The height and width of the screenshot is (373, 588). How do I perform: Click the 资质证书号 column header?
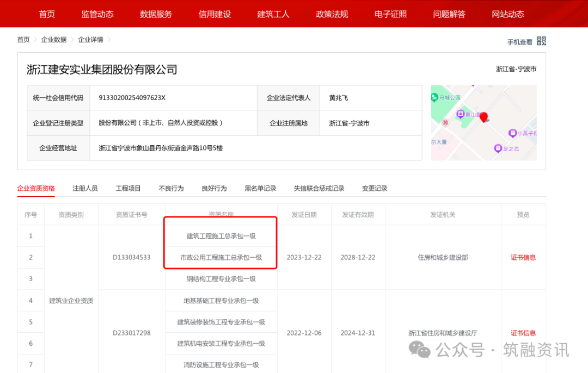(x=132, y=215)
